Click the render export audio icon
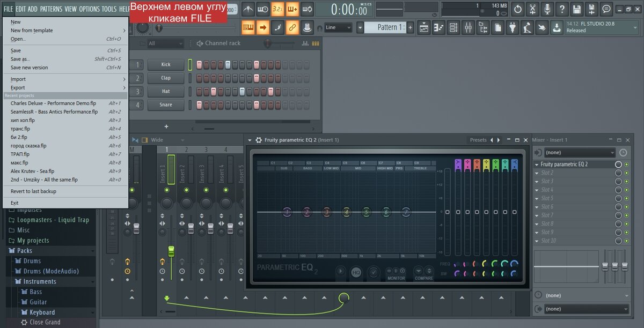 coord(591,9)
